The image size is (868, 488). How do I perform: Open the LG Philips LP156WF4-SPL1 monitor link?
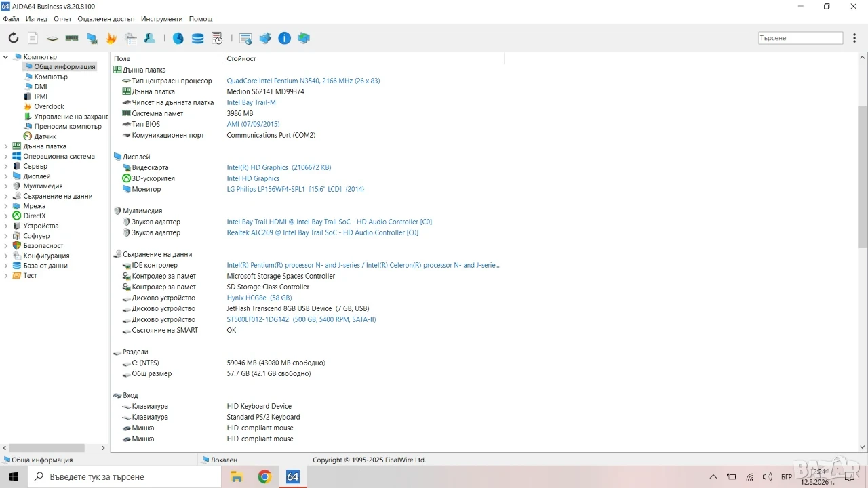[x=295, y=189]
